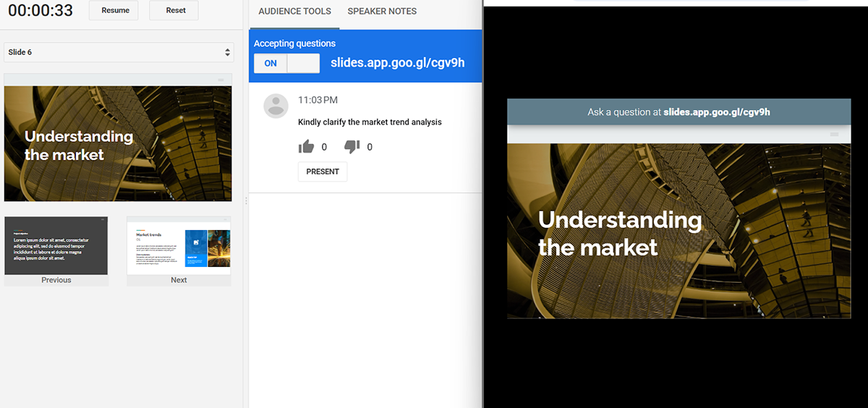Click the elapsed timer display
868x408 pixels.
click(41, 11)
